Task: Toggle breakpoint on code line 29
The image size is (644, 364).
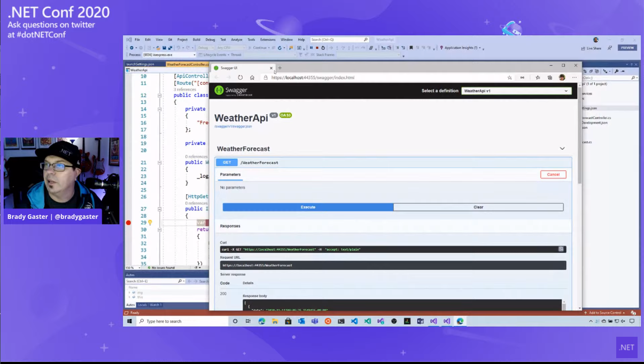Action: pos(128,222)
